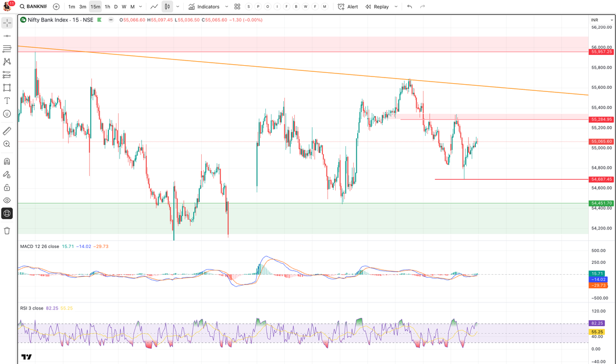The width and height of the screenshot is (616, 364).
Task: Click the circular B quick button
Action: (x=296, y=7)
